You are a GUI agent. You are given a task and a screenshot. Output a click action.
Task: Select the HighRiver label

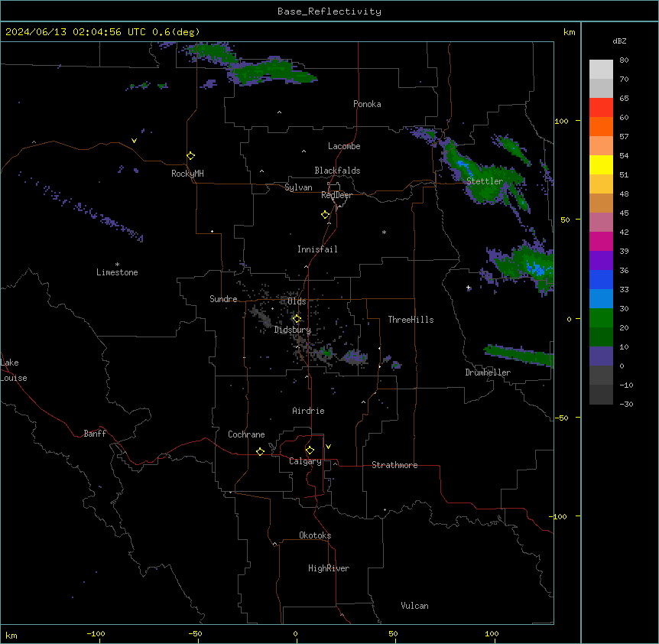pyautogui.click(x=329, y=568)
